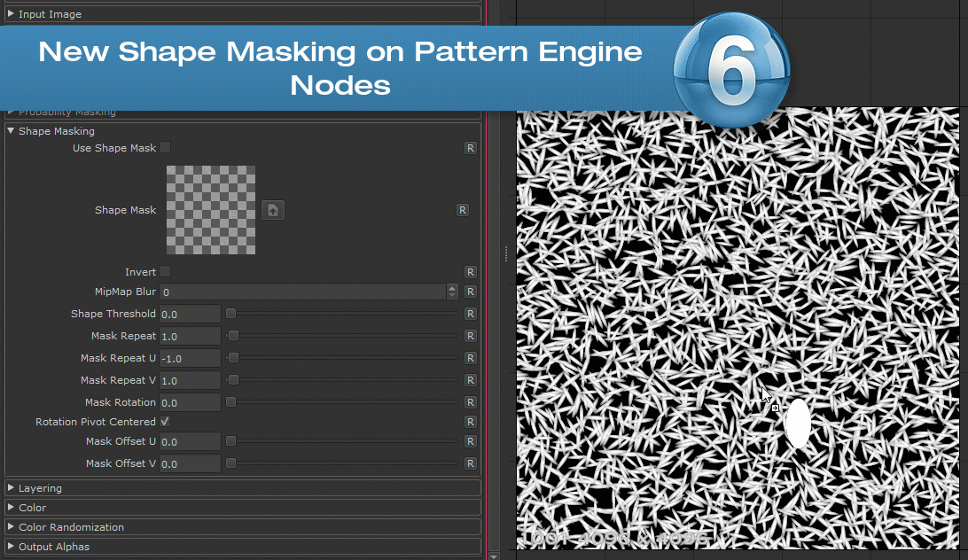Image resolution: width=968 pixels, height=560 pixels.
Task: Click the Mask Repeat U input field
Action: [190, 358]
